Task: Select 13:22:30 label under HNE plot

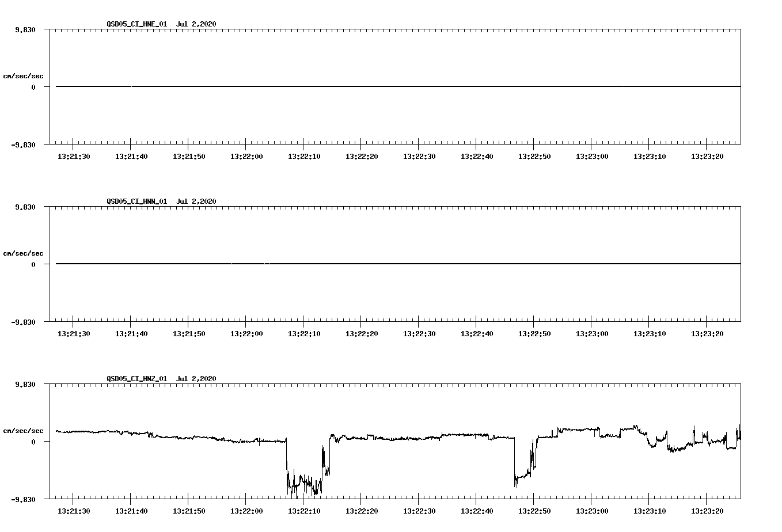Action: pos(419,157)
